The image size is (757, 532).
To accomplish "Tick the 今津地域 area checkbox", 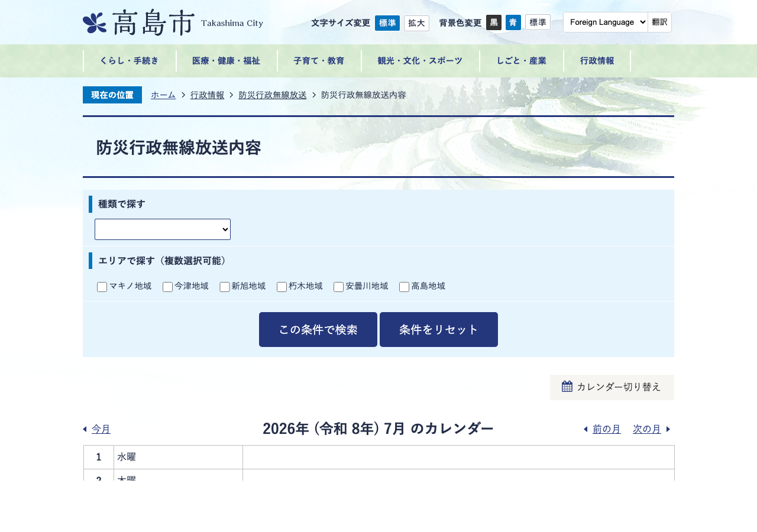I will pyautogui.click(x=167, y=287).
